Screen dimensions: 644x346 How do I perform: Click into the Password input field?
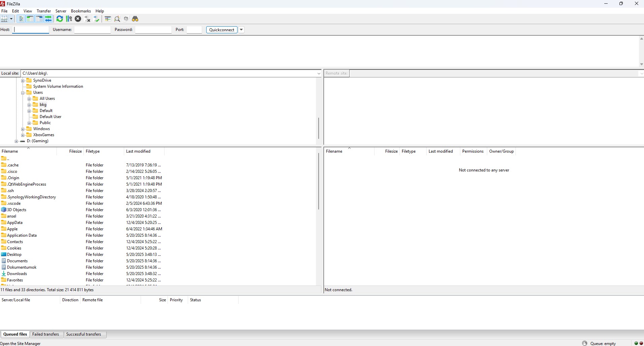coord(153,30)
